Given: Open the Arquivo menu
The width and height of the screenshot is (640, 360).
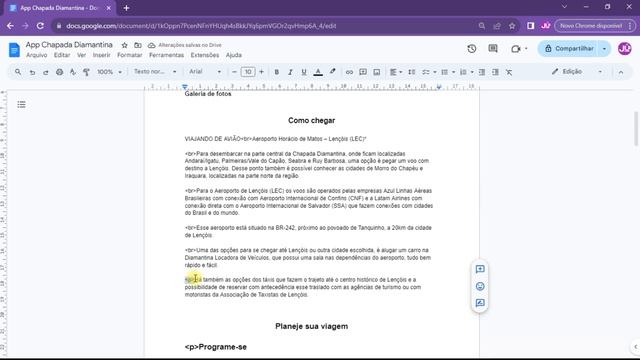Looking at the screenshot, I should point(36,55).
